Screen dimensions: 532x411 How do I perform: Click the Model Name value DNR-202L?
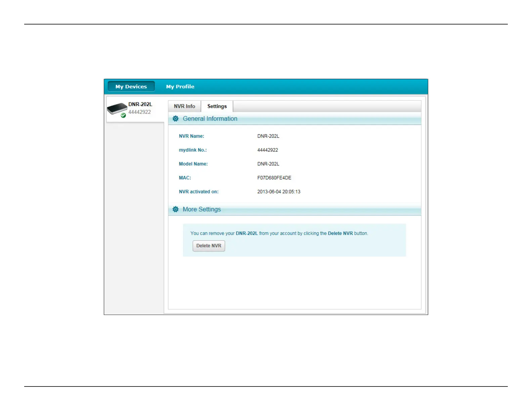[x=268, y=164]
